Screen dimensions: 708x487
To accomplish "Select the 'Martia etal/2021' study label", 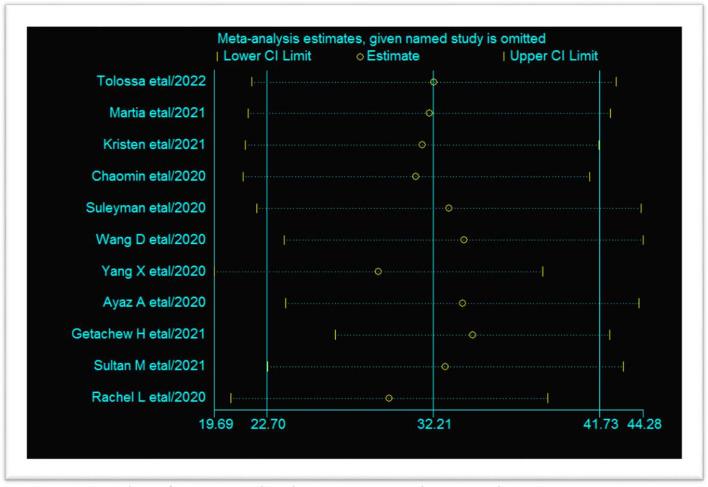I will pos(157,113).
